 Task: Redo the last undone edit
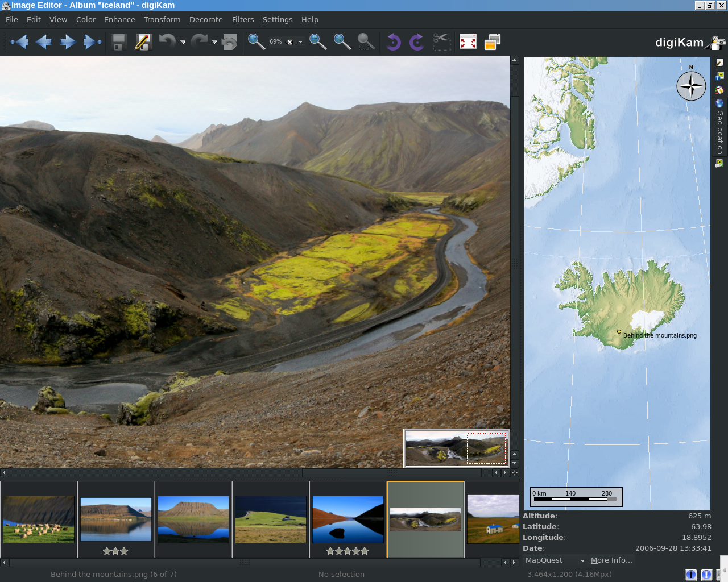tap(199, 42)
